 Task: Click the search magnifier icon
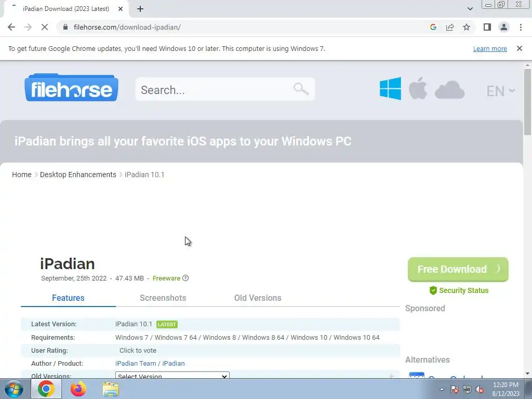coord(301,89)
